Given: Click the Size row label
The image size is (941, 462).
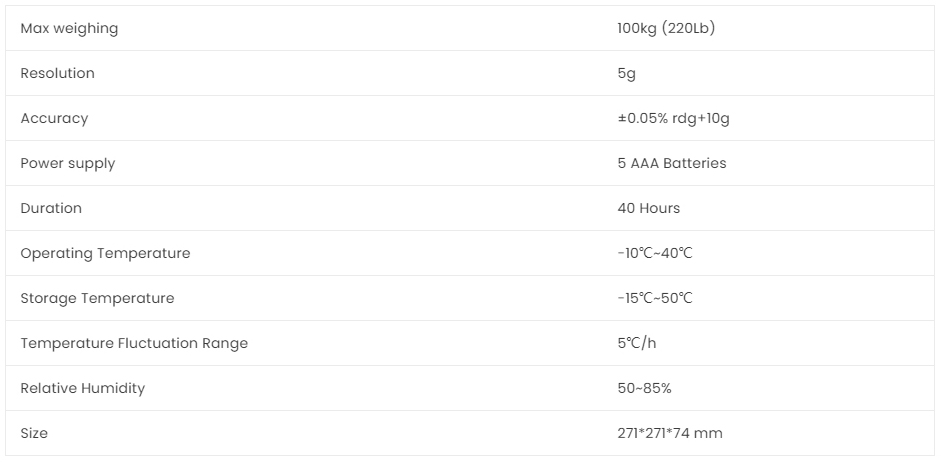Looking at the screenshot, I should coord(34,433).
